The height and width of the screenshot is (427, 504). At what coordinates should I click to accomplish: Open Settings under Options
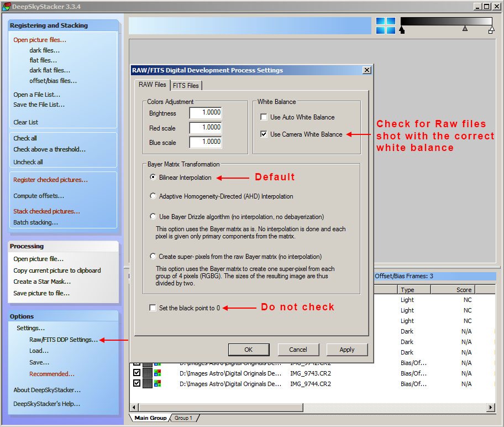[30, 328]
